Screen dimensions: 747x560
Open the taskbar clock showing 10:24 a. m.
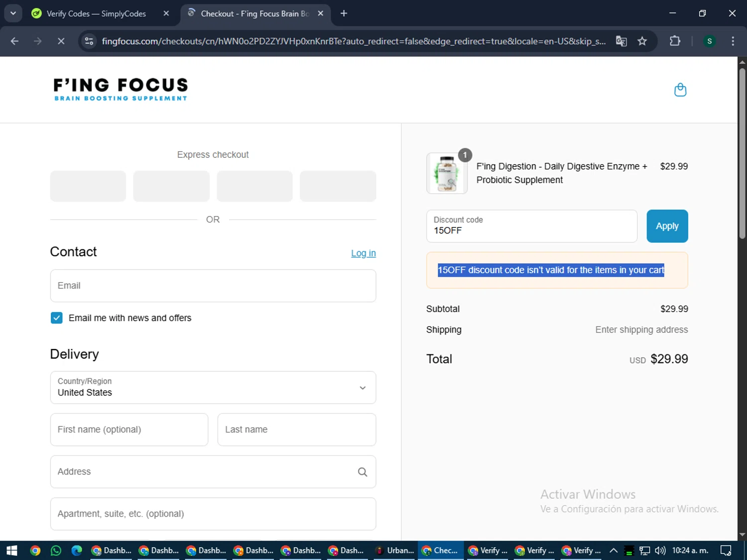690,551
